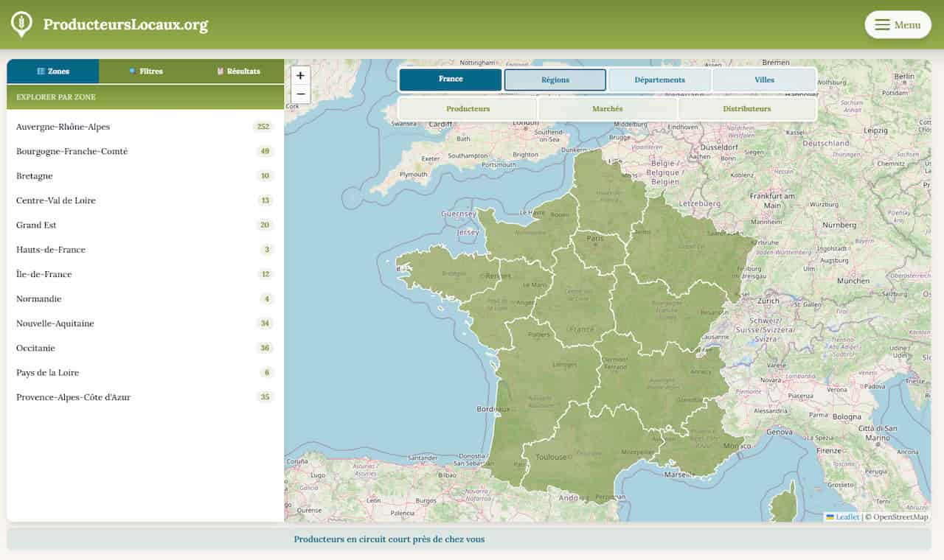
Task: Show Producteurs on the map
Action: click(x=468, y=108)
